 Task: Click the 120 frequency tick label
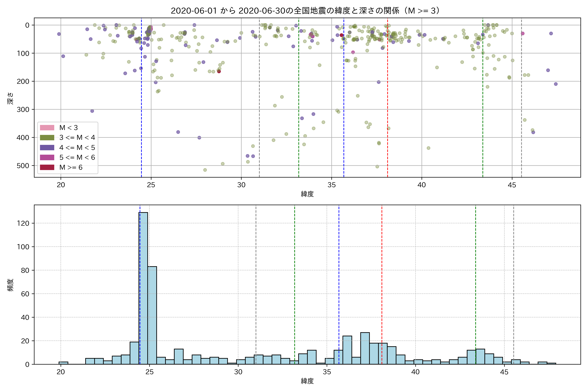point(23,223)
